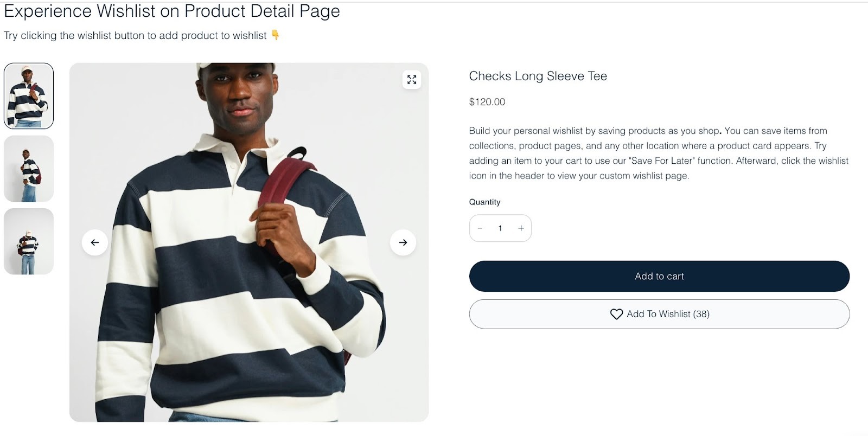Click the Add to cart button
Viewport: 868px width, 436px height.
(659, 276)
